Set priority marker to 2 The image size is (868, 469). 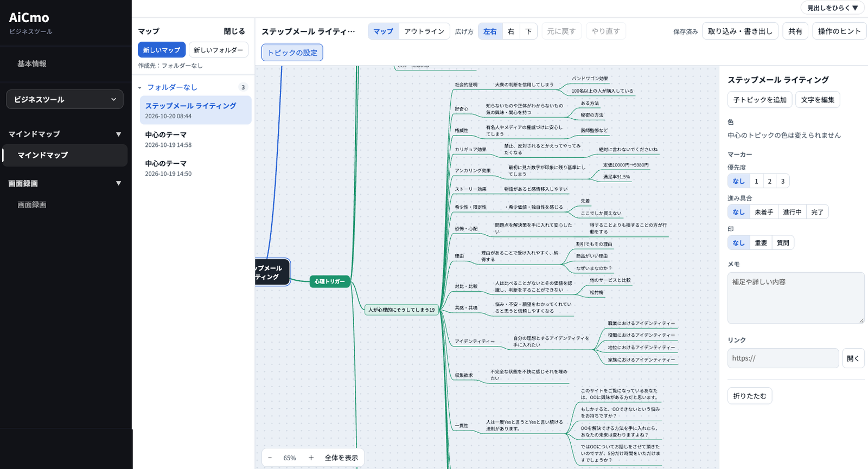pos(769,181)
